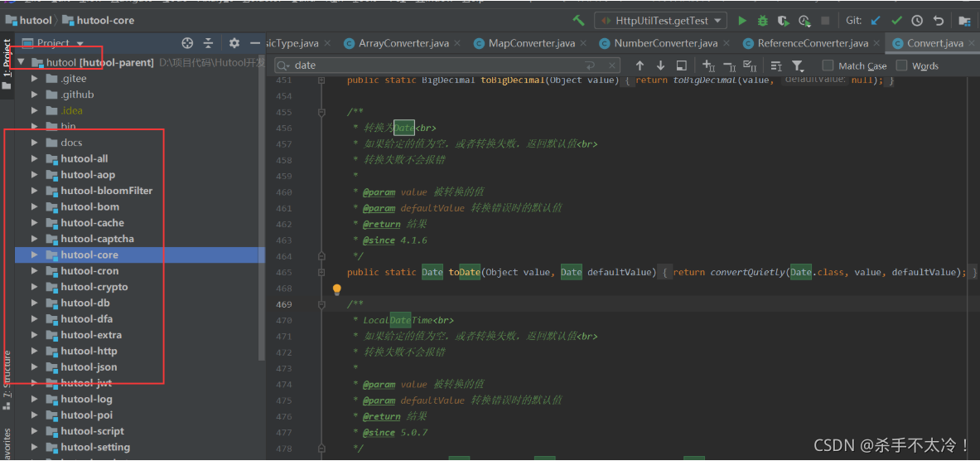
Task: Run HttpUtilTest.getTest with the green play icon
Action: [x=742, y=21]
